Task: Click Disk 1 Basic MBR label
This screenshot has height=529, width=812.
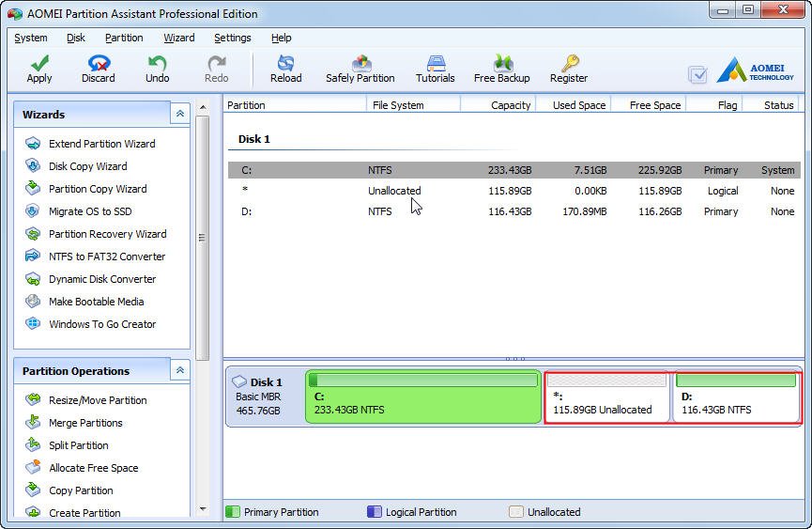Action: (x=258, y=397)
